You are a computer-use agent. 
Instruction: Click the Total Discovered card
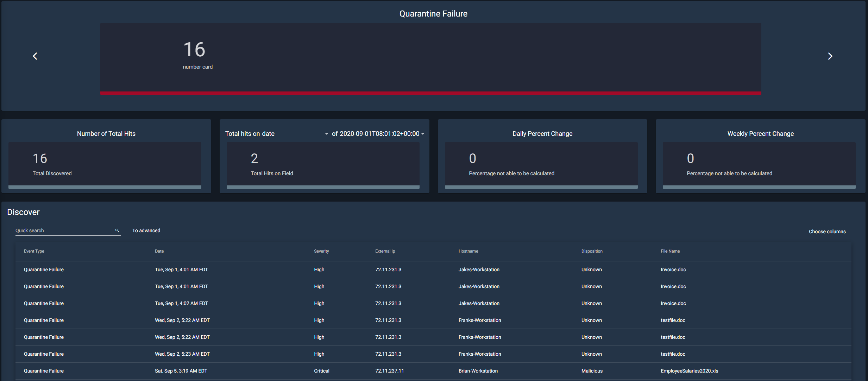coord(105,165)
